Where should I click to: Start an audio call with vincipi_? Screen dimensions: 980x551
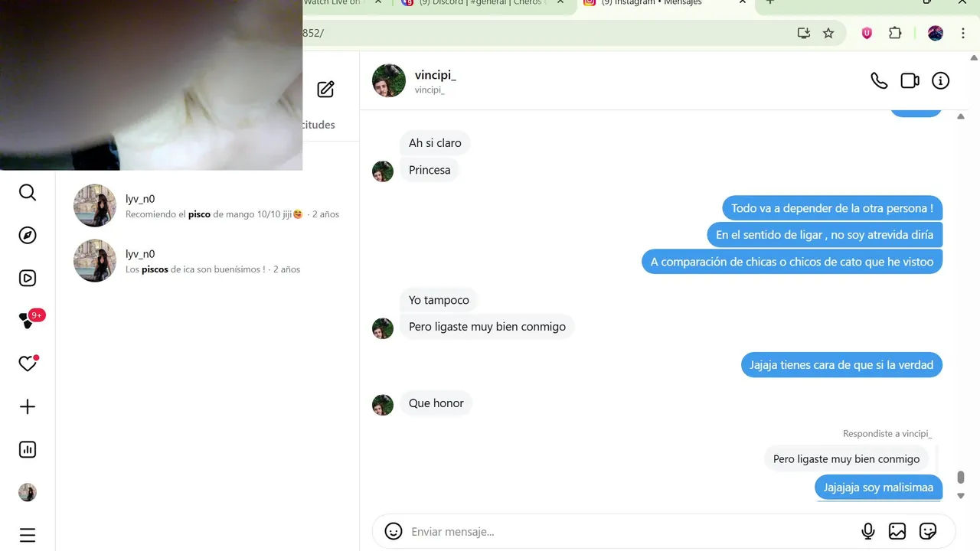point(879,80)
